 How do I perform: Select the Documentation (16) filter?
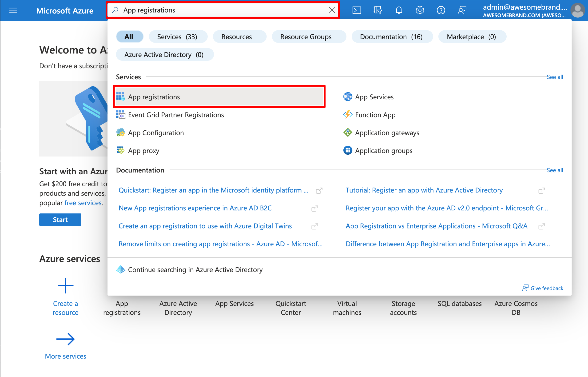(x=392, y=36)
